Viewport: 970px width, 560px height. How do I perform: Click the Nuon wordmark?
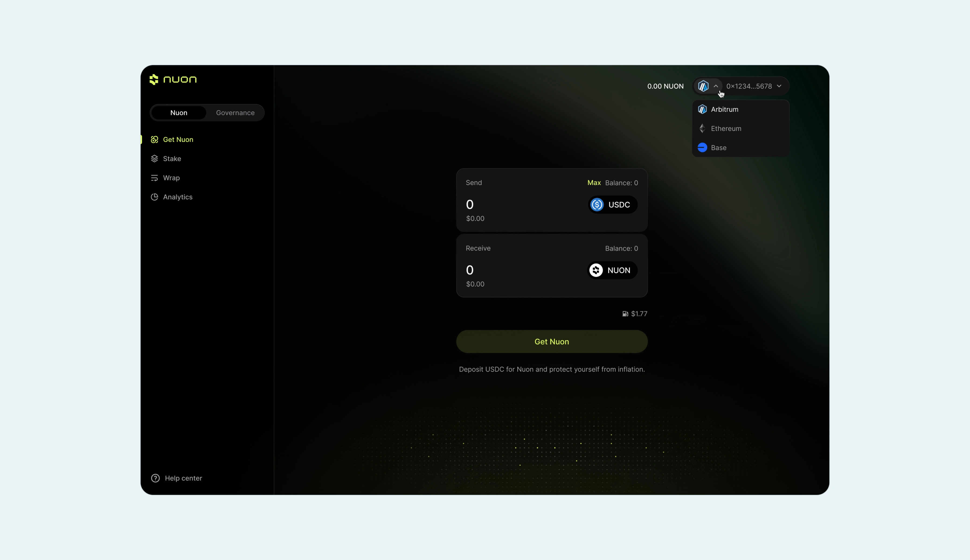pyautogui.click(x=180, y=80)
